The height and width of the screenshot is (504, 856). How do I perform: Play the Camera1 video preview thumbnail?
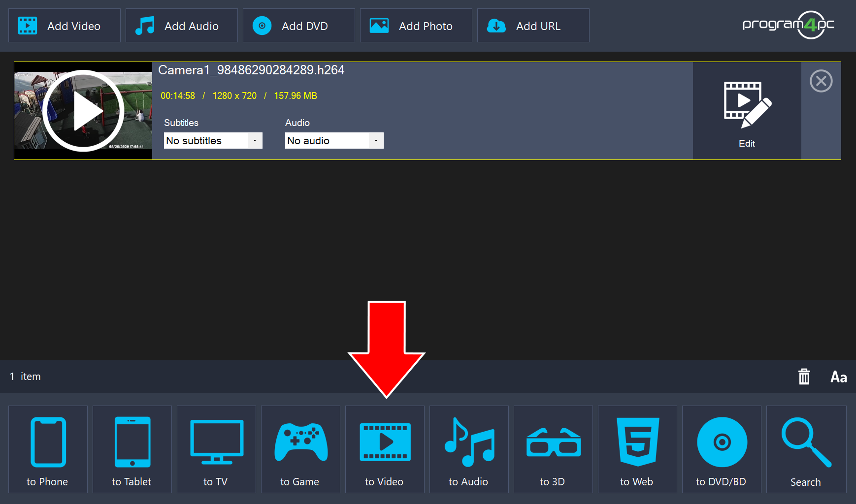[83, 111]
